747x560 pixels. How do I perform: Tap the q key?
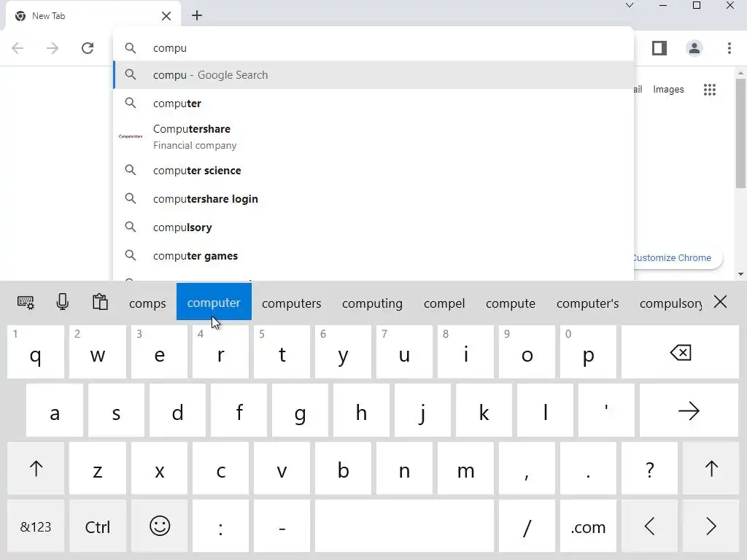(36, 352)
